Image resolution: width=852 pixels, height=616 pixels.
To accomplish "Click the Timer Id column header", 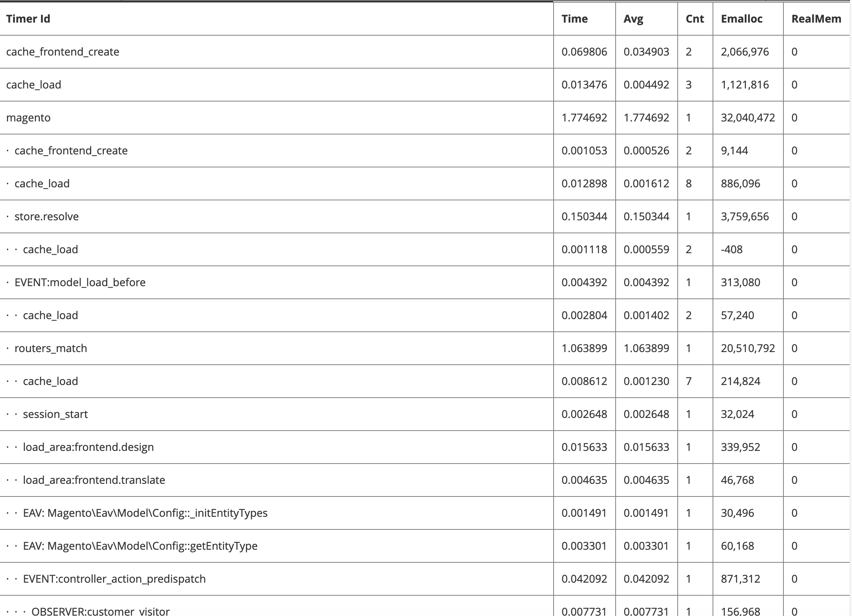I will coord(28,19).
